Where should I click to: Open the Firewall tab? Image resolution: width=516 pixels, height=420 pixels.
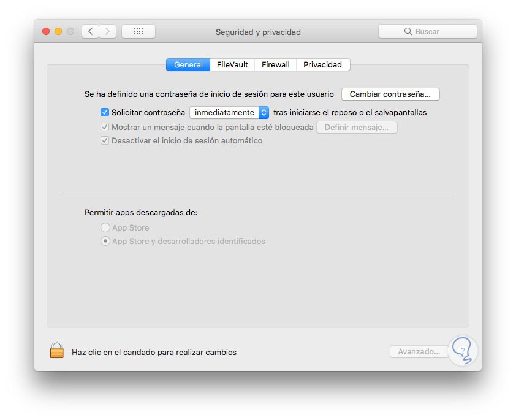tap(275, 64)
